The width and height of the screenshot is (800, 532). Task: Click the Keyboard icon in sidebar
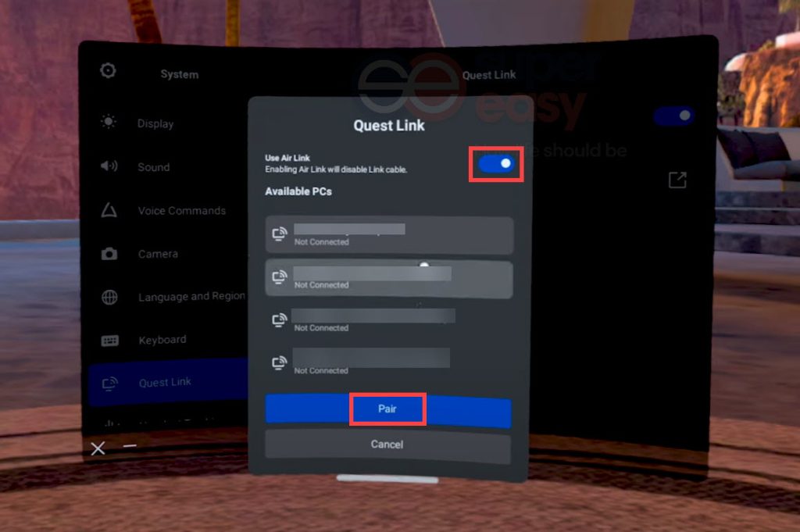109,341
